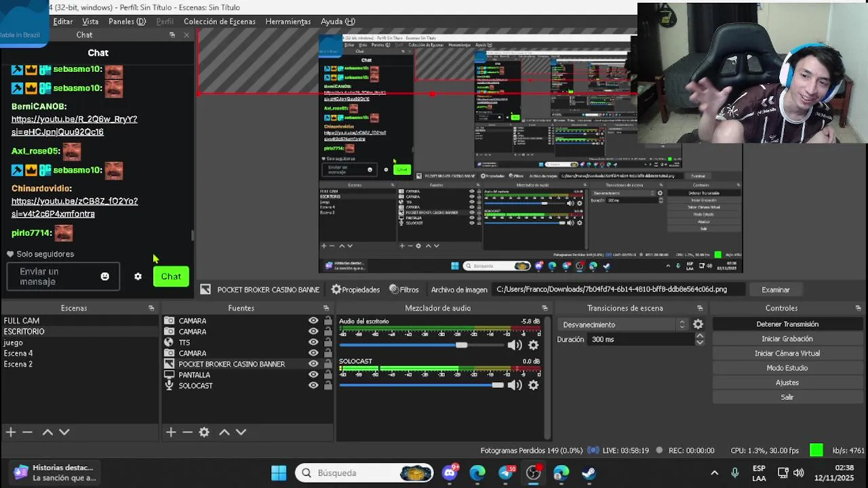Viewport: 868px width, 488px height.
Task: Float the Chat dock using its header icon
Action: 172,35
